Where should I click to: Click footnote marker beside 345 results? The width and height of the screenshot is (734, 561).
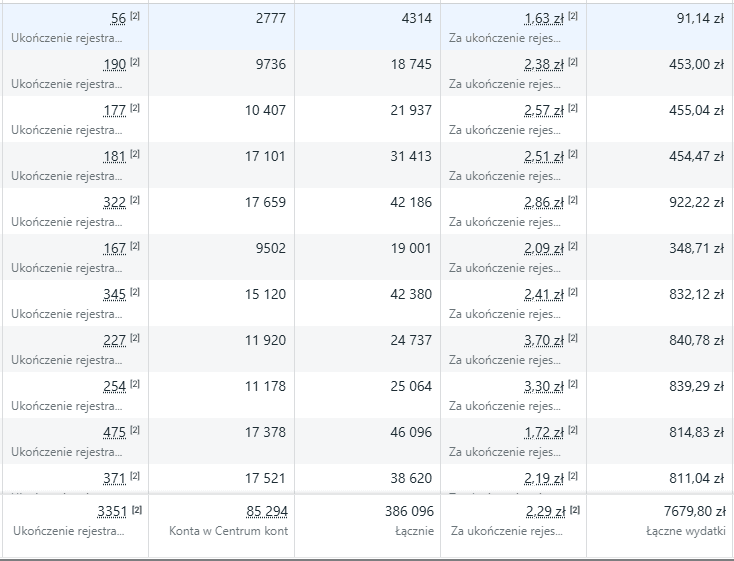[x=135, y=292]
